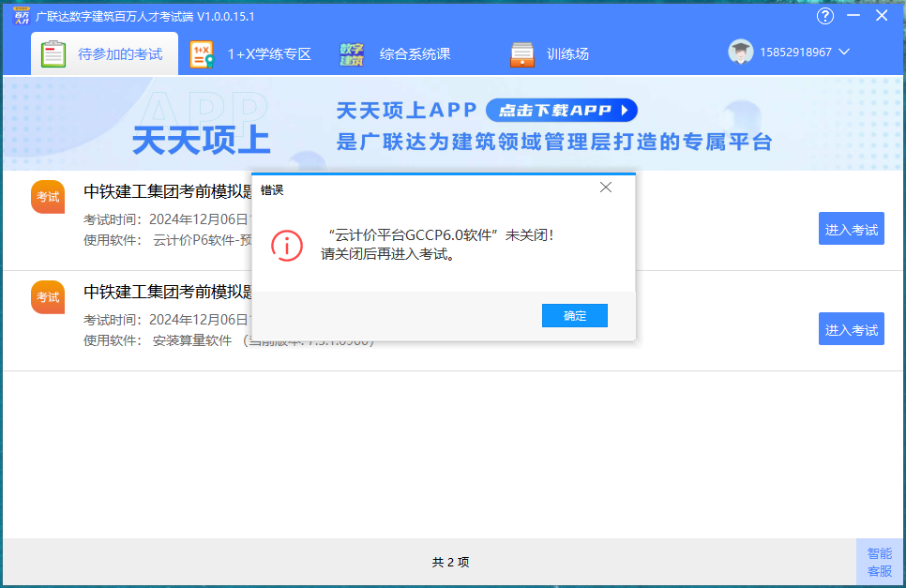
Task: Open 智能客服 support button
Action: pyautogui.click(x=880, y=562)
